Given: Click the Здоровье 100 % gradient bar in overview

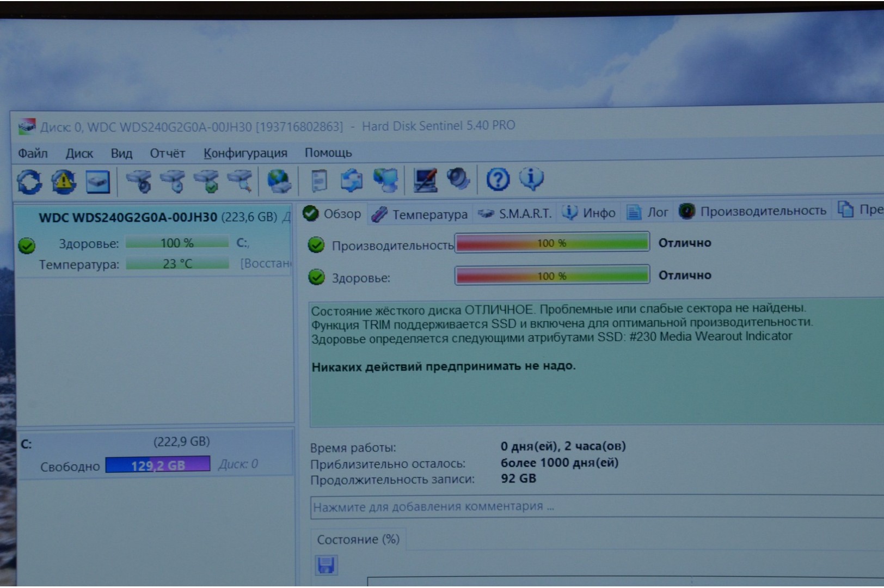Looking at the screenshot, I should [552, 275].
